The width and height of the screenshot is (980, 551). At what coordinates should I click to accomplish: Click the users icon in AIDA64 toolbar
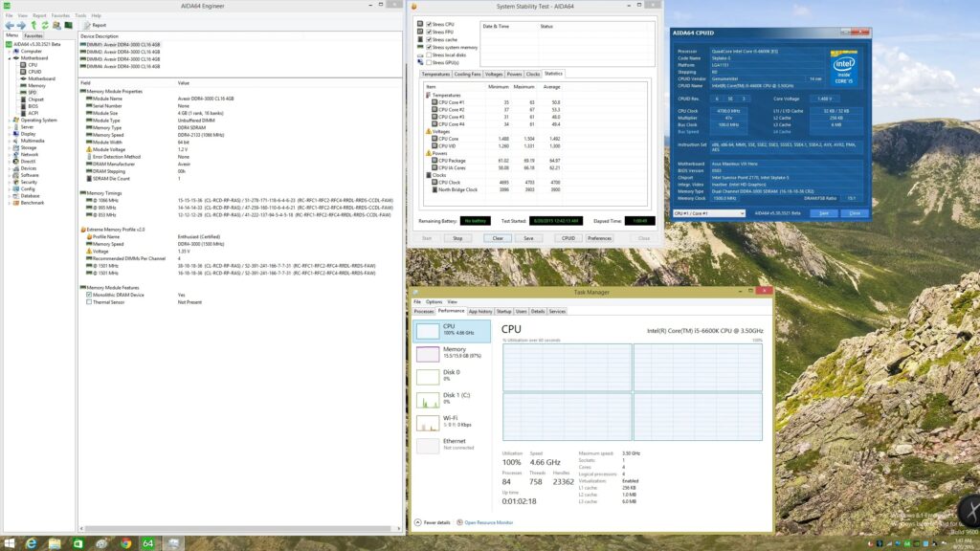pyautogui.click(x=56, y=25)
